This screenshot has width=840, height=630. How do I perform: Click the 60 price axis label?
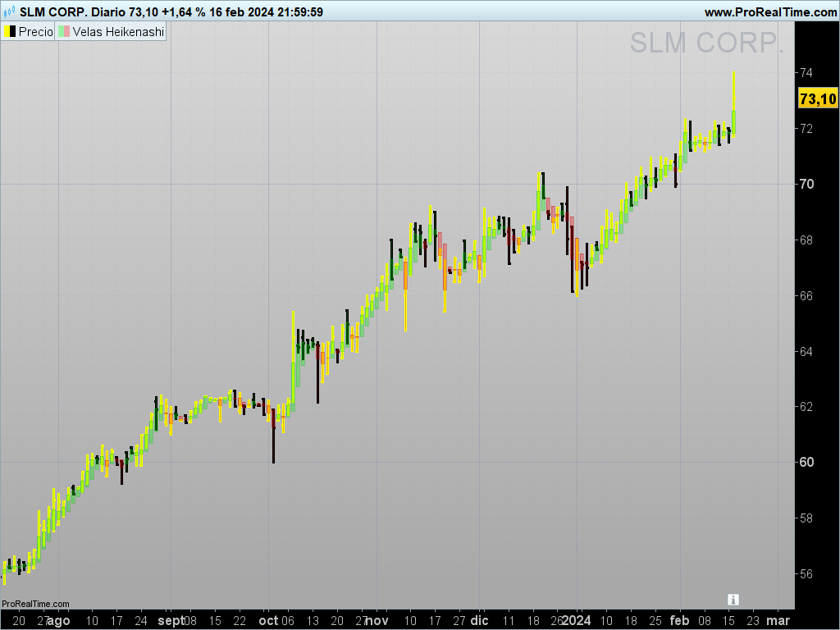(806, 462)
